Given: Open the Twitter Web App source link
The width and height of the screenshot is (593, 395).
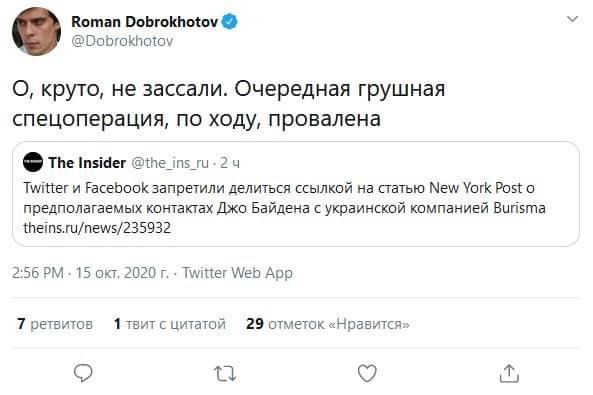Looking at the screenshot, I should tap(238, 273).
